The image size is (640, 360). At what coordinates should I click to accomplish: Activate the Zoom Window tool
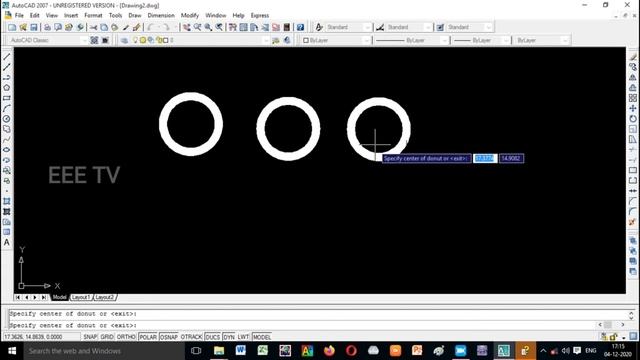[x=209, y=27]
